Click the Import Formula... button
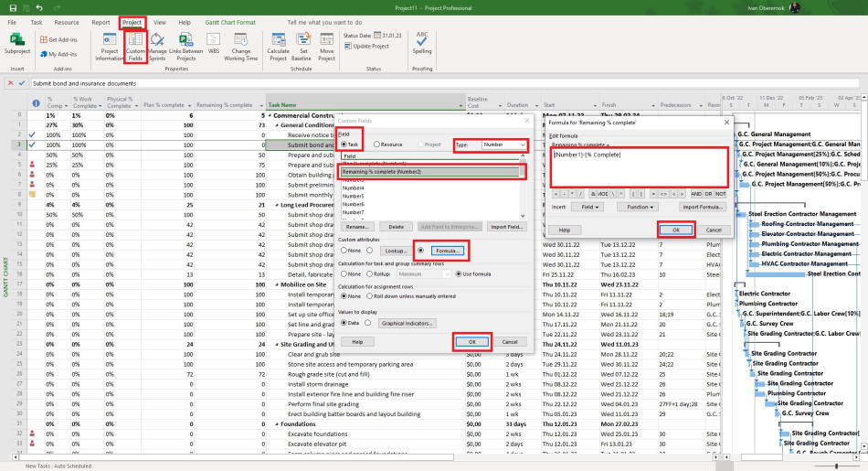The width and height of the screenshot is (868, 471). point(702,208)
